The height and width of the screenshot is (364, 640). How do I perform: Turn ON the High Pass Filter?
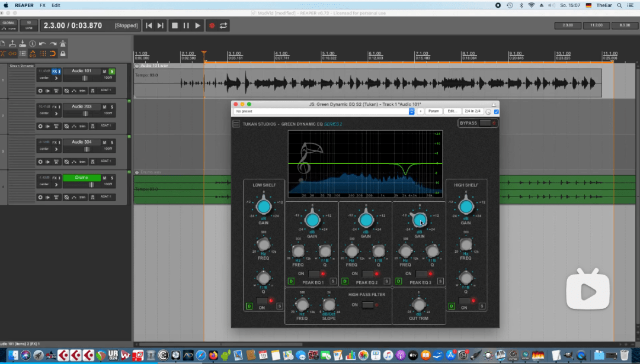(x=368, y=305)
